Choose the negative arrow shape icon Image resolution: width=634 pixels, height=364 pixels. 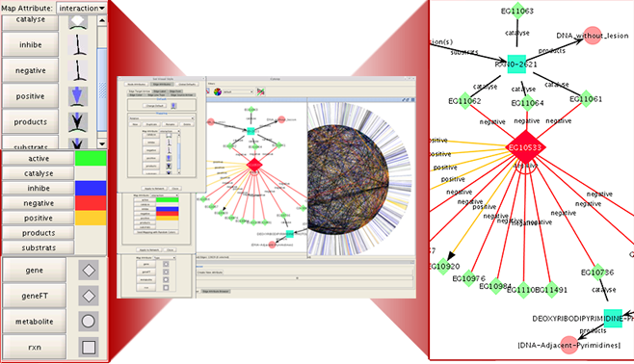tap(77, 70)
